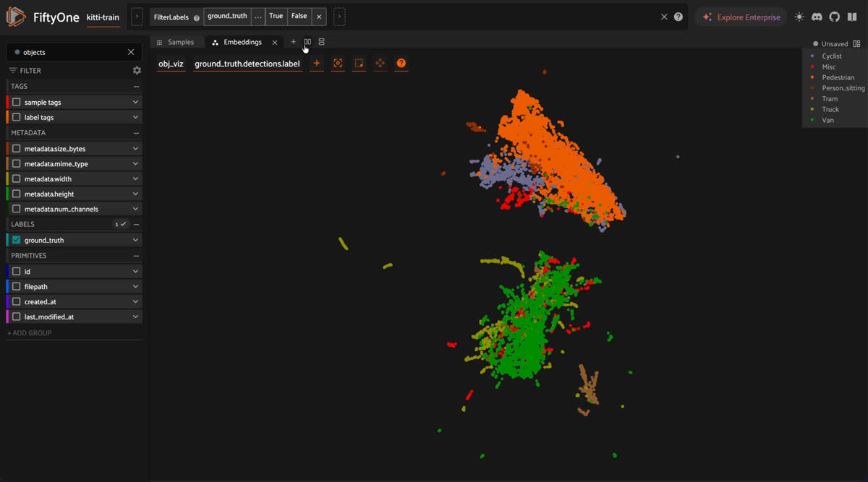Open the GitHub repository icon
The width and height of the screenshot is (868, 482).
click(834, 17)
